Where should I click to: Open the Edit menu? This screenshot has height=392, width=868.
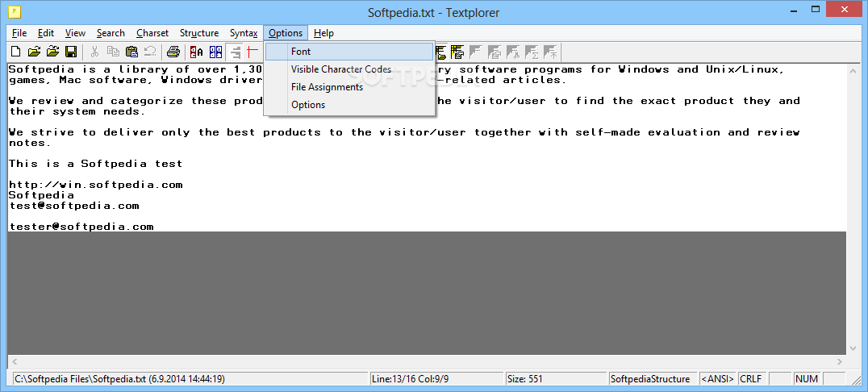coord(46,33)
